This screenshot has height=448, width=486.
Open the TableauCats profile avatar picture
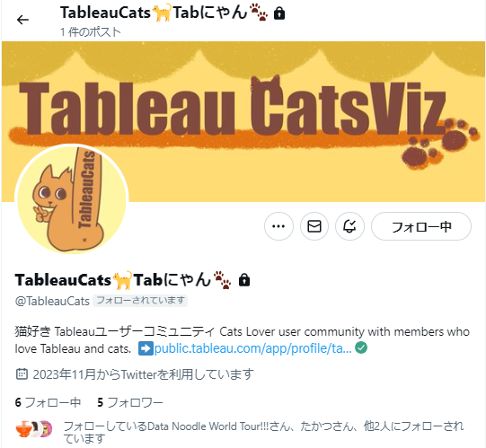click(72, 200)
